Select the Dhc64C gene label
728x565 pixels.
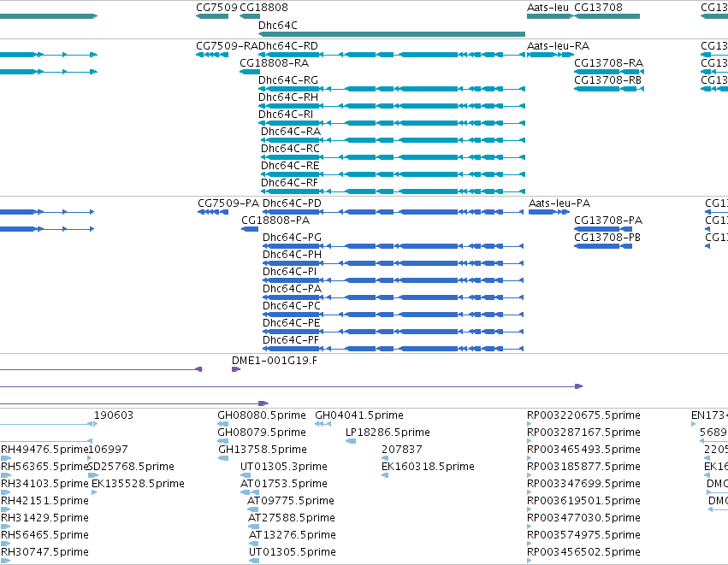(278, 25)
